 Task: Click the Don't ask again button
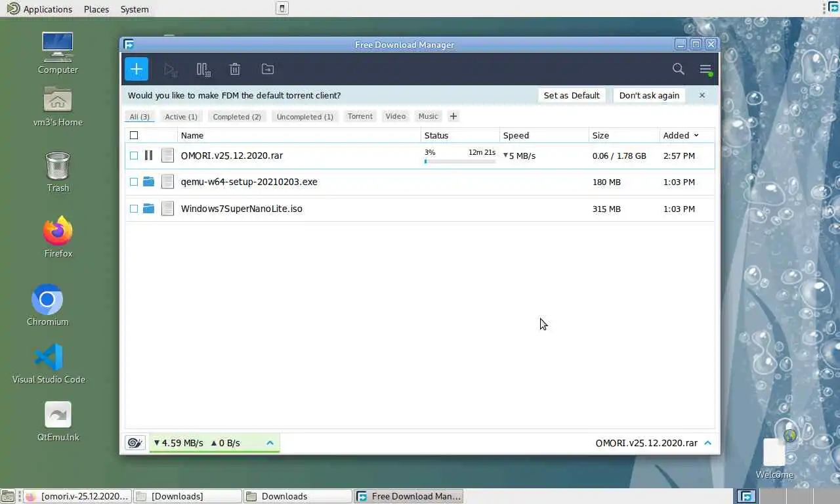click(649, 95)
